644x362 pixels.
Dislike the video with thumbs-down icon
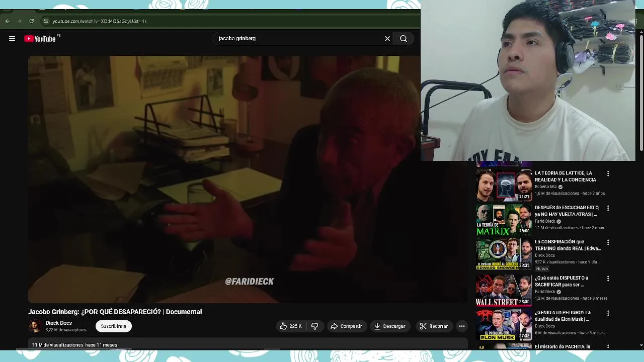[314, 326]
